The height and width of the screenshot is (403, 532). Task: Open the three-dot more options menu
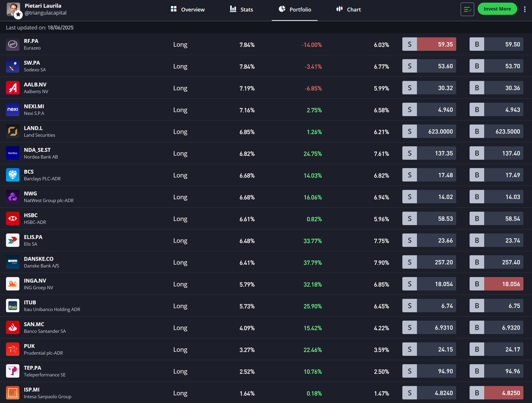[525, 9]
